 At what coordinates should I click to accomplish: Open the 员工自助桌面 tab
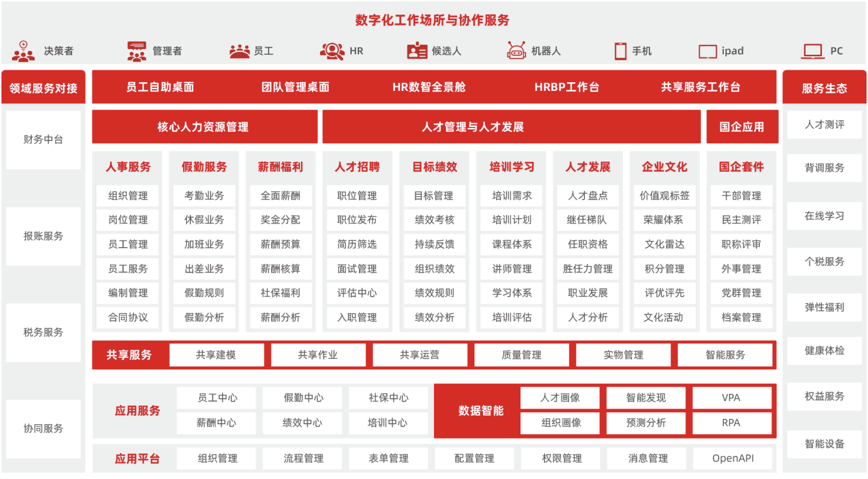(160, 87)
